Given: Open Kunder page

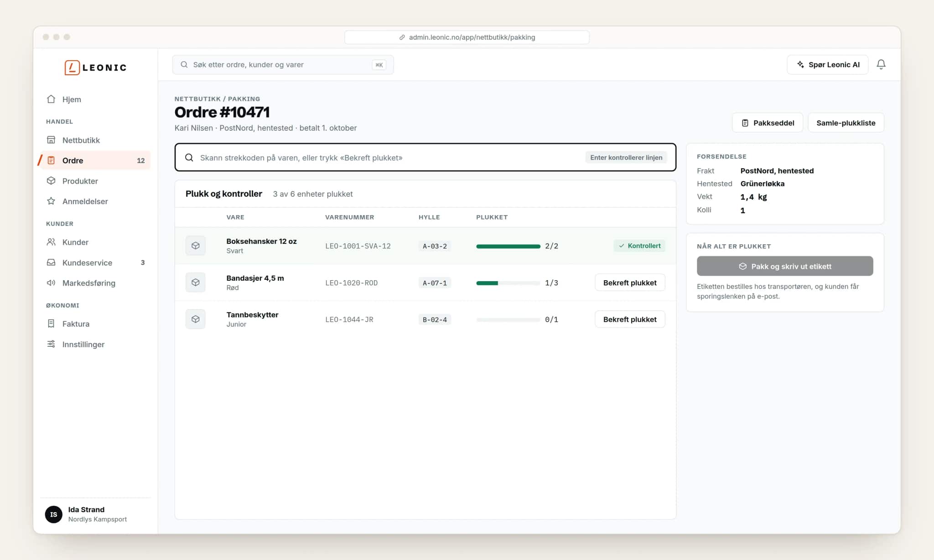Looking at the screenshot, I should [95, 242].
